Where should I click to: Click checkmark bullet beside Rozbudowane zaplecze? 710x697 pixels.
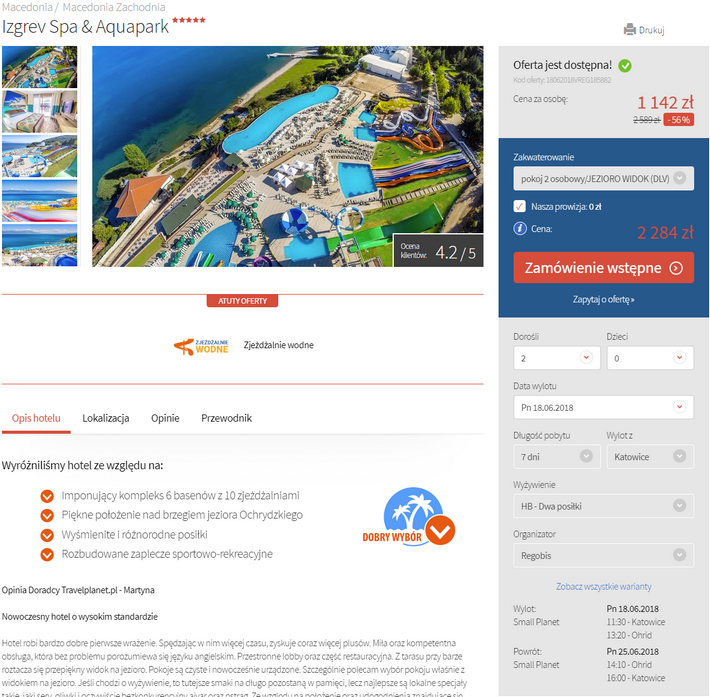(47, 554)
